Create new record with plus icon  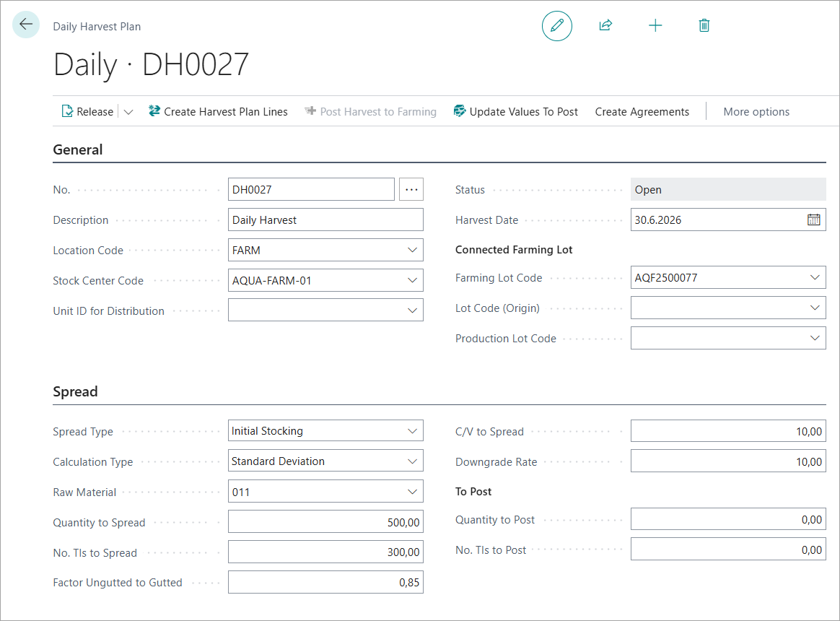coord(655,25)
